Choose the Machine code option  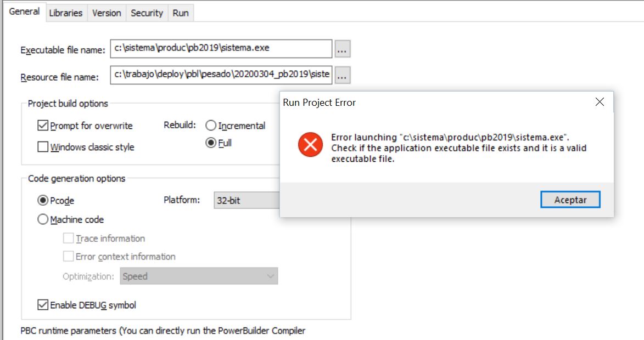click(x=43, y=219)
